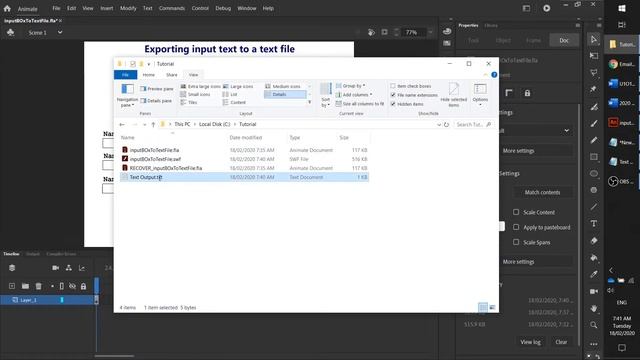Enable Scale Content checkbox
Screen dimensions: 640x360
(x=516, y=212)
